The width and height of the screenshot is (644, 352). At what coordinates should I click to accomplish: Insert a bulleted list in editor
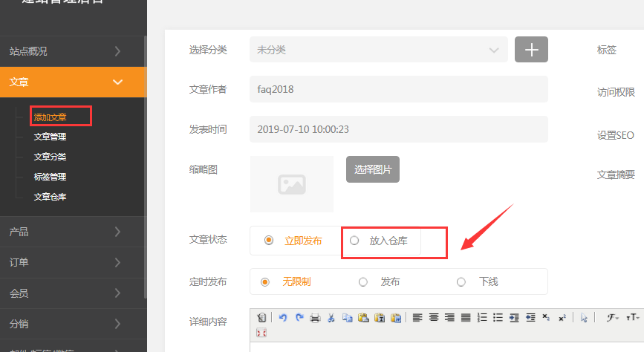pos(498,318)
